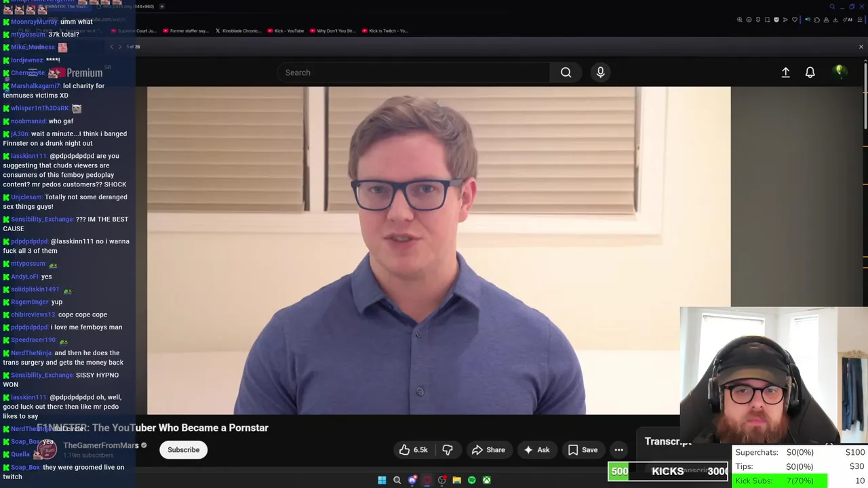Click the Transcript panel heading
This screenshot has width=868, height=488.
[x=668, y=441]
